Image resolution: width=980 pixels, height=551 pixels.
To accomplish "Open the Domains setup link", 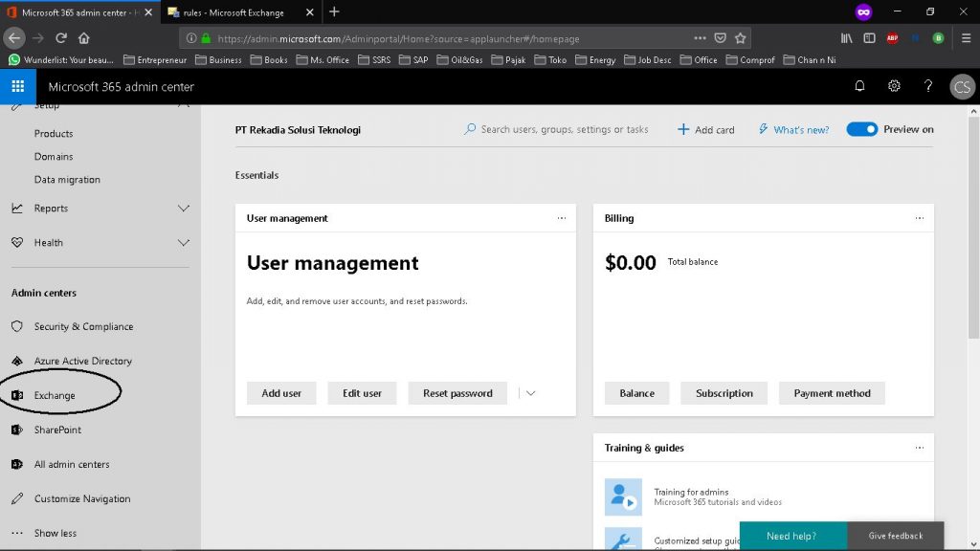I will [54, 157].
